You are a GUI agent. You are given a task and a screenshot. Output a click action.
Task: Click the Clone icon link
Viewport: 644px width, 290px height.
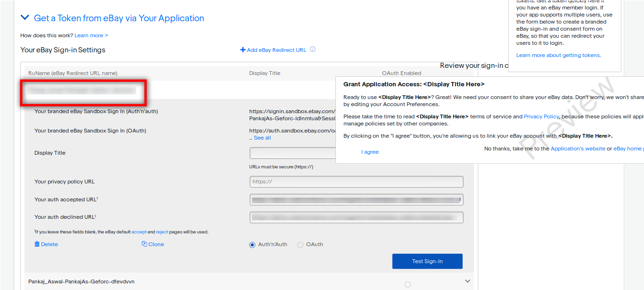click(x=153, y=244)
